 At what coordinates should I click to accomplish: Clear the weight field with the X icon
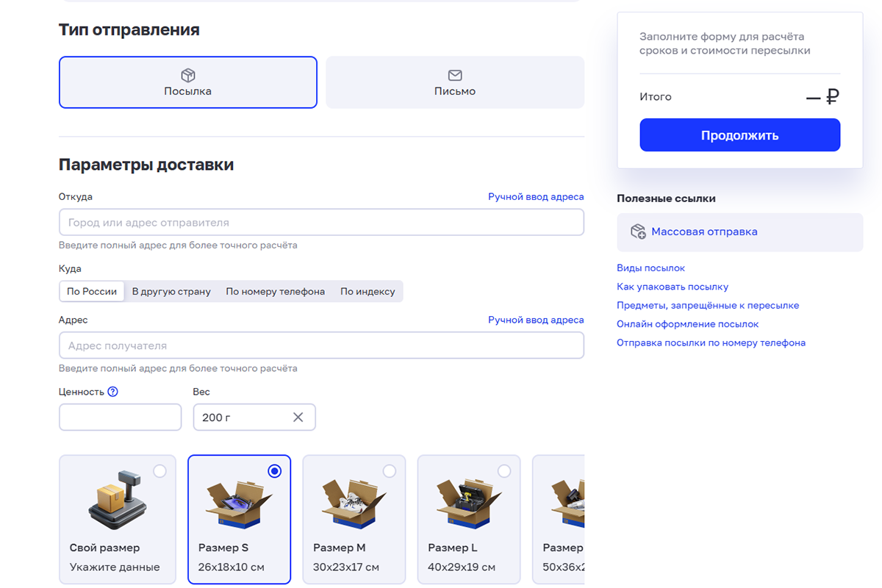(x=298, y=417)
